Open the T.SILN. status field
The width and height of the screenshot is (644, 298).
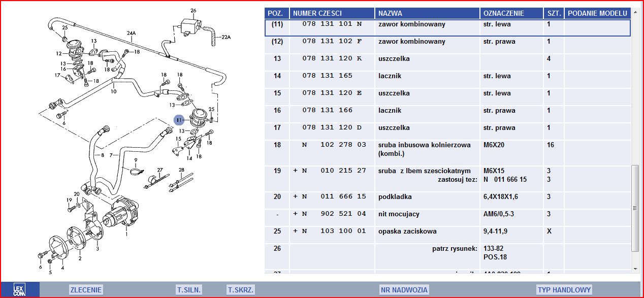[189, 290]
